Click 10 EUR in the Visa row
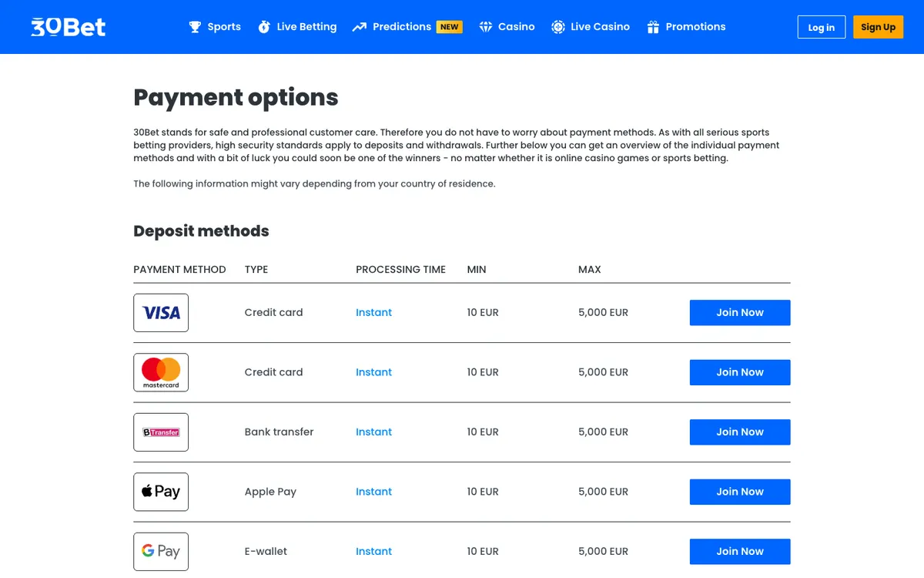Viewport: 924px width, 578px height. (483, 313)
